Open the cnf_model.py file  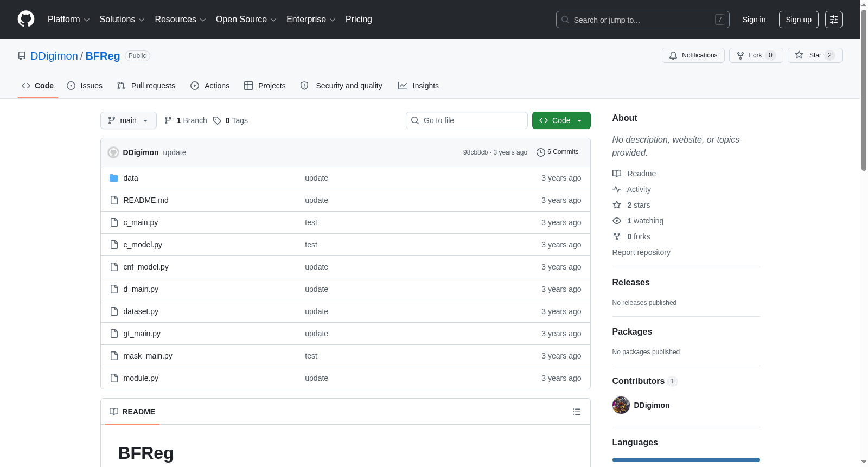pos(146,267)
